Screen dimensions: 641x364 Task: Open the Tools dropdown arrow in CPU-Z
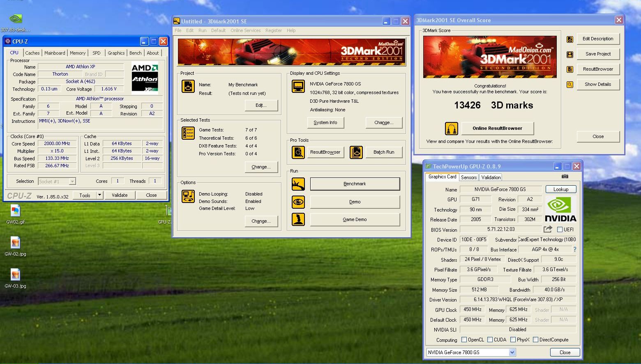pyautogui.click(x=99, y=195)
